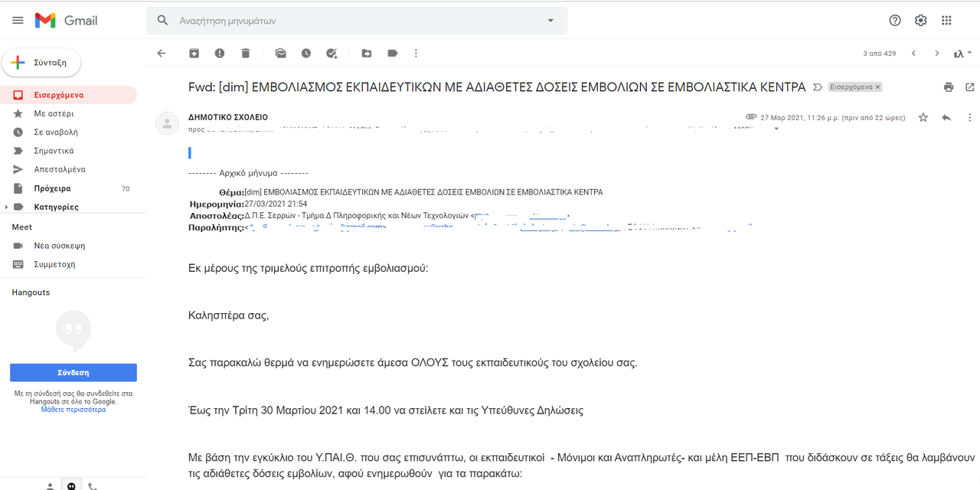Print the email with printer icon
Image resolution: width=980 pixels, height=490 pixels.
(949, 87)
